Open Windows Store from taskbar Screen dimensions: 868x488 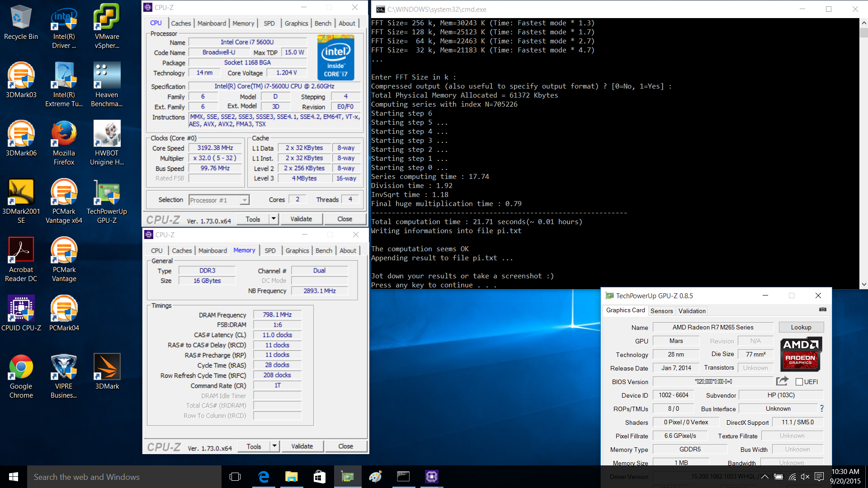pos(320,477)
